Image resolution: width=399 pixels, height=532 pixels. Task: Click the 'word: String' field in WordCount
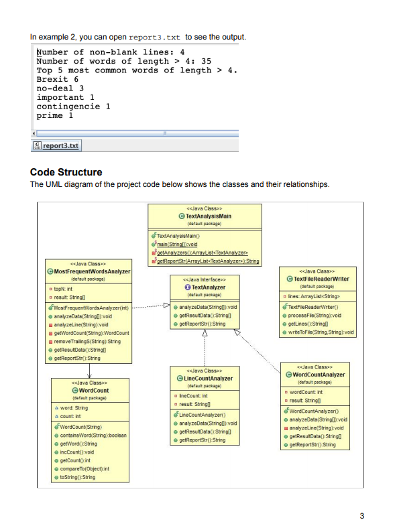coord(71,408)
